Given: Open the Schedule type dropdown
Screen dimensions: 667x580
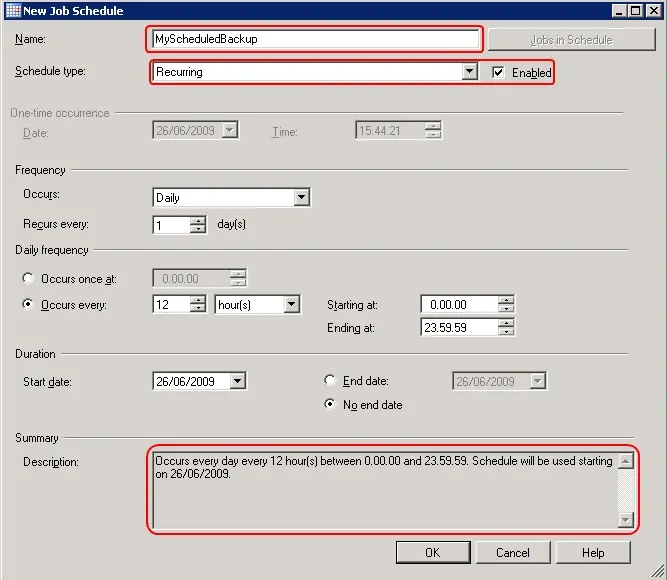Looking at the screenshot, I should (x=469, y=73).
